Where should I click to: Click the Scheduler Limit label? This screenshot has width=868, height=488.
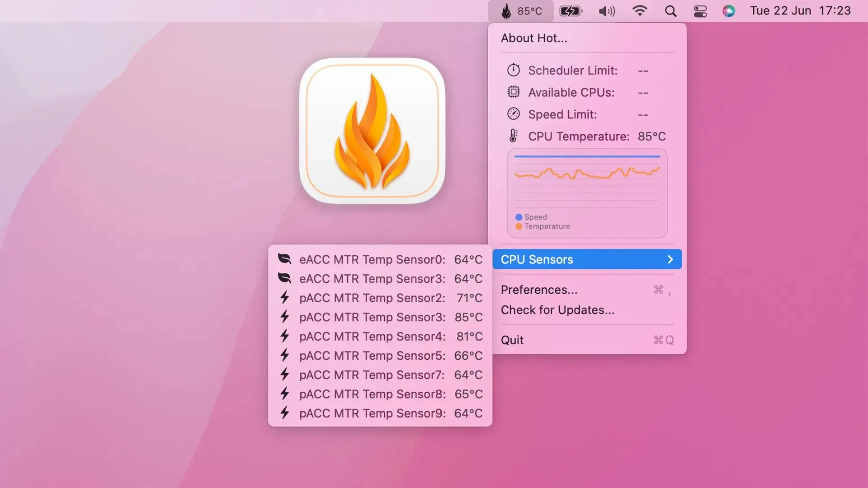tap(573, 70)
